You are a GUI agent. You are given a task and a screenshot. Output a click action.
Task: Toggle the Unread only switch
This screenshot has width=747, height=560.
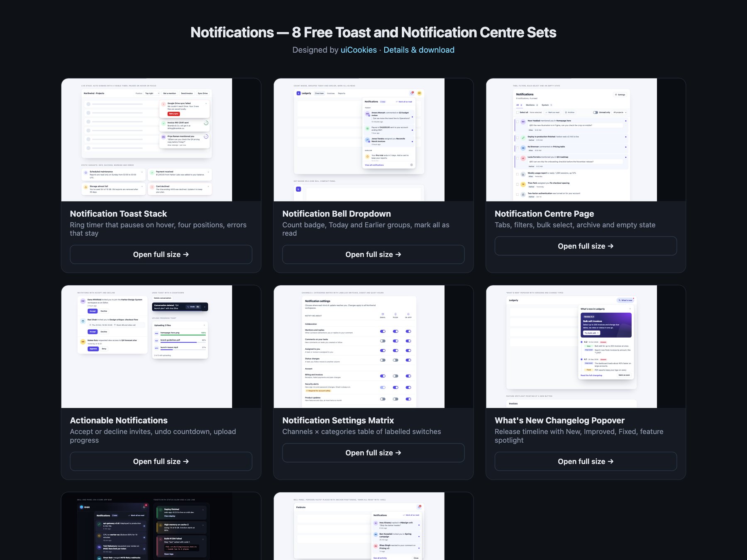point(596,112)
